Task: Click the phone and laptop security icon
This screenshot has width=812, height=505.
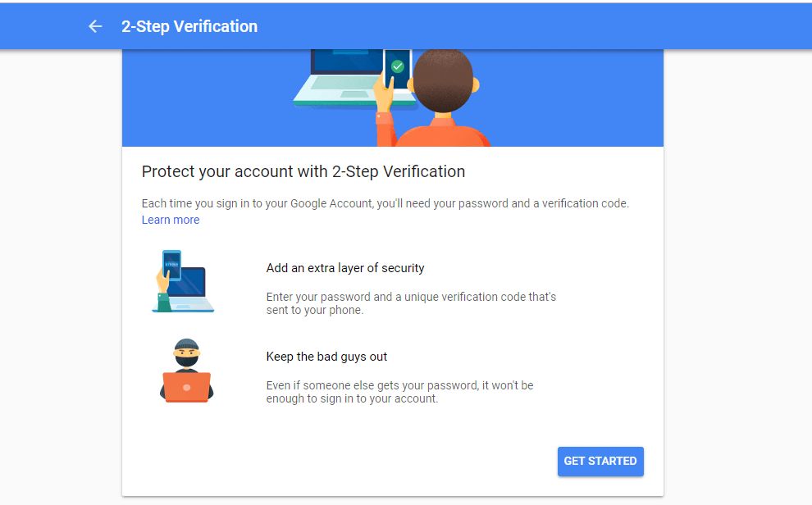Action: 183,281
